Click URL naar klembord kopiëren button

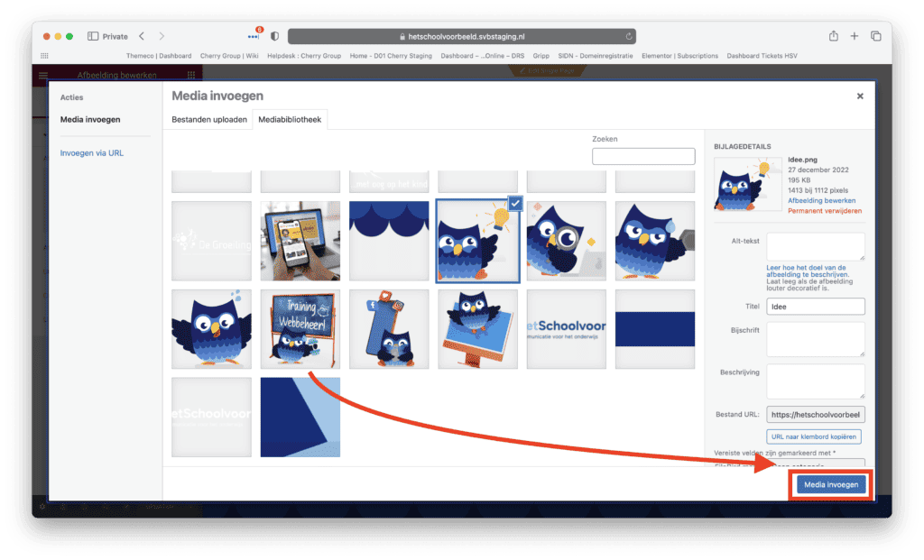click(x=815, y=436)
